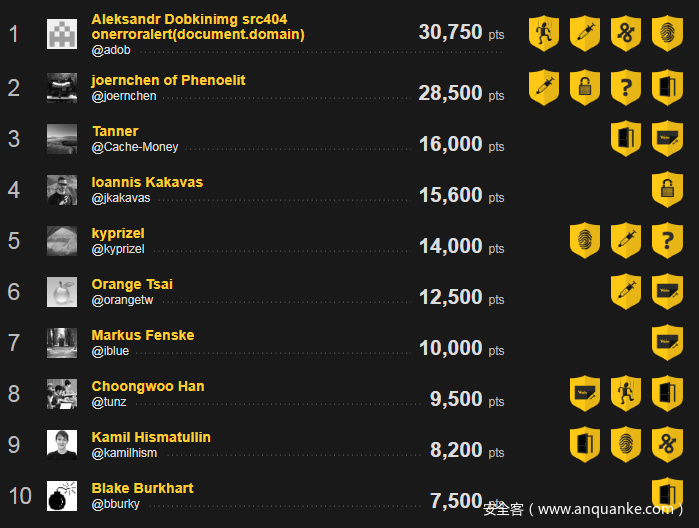This screenshot has height=528, width=699.
Task: Click Kamil Hismatullin's avatar photo
Action: click(x=62, y=444)
